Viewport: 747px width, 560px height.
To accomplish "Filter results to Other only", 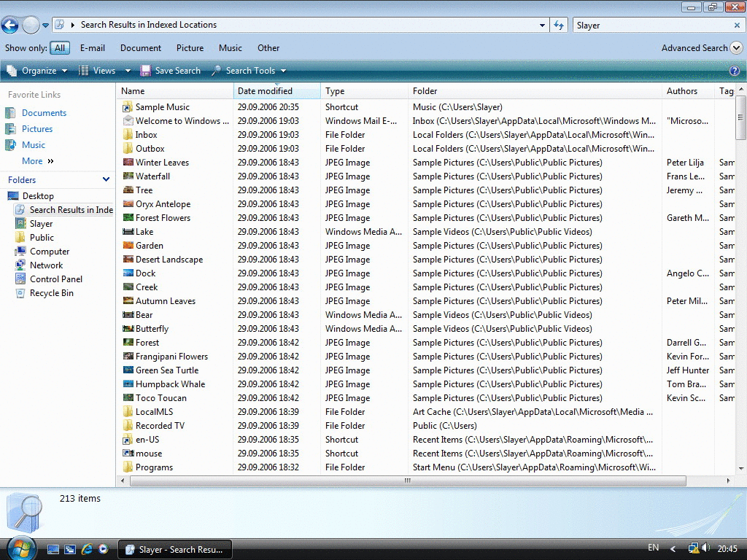I will [268, 48].
